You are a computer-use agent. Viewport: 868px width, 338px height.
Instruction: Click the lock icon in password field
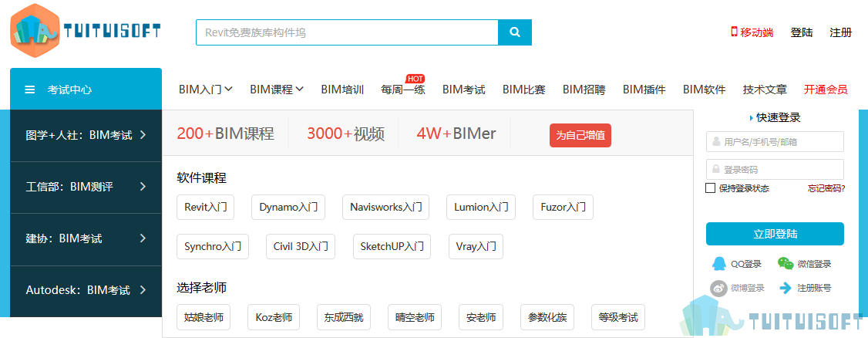click(x=716, y=169)
